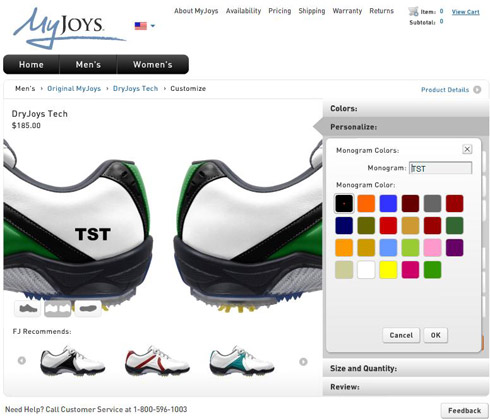Switch to side view shoe icon

27,309
